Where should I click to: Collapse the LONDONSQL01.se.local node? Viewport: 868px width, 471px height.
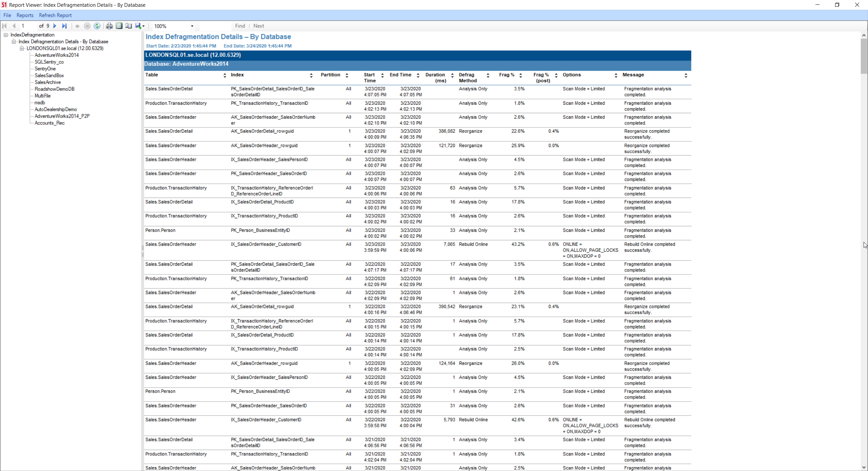click(x=22, y=48)
